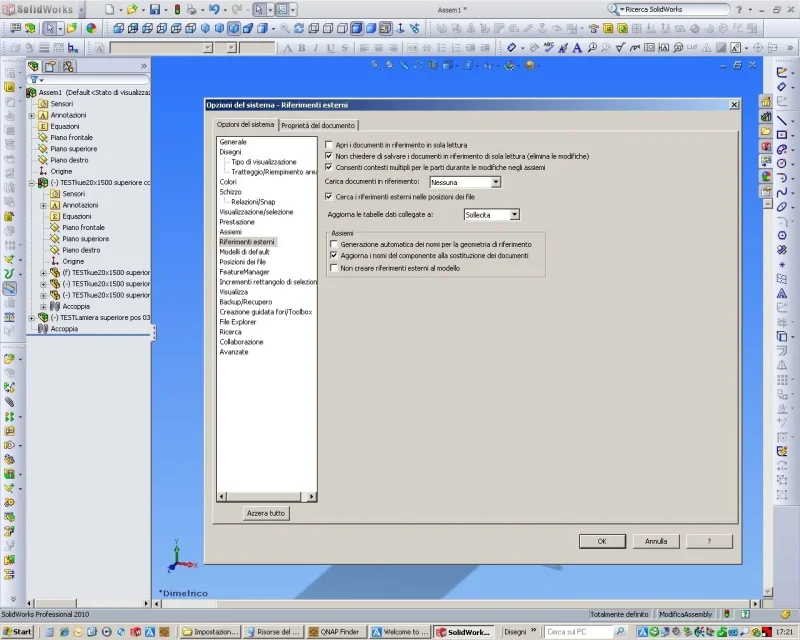Select 'Backup/Recupero' category
800x640 pixels.
pos(245,302)
